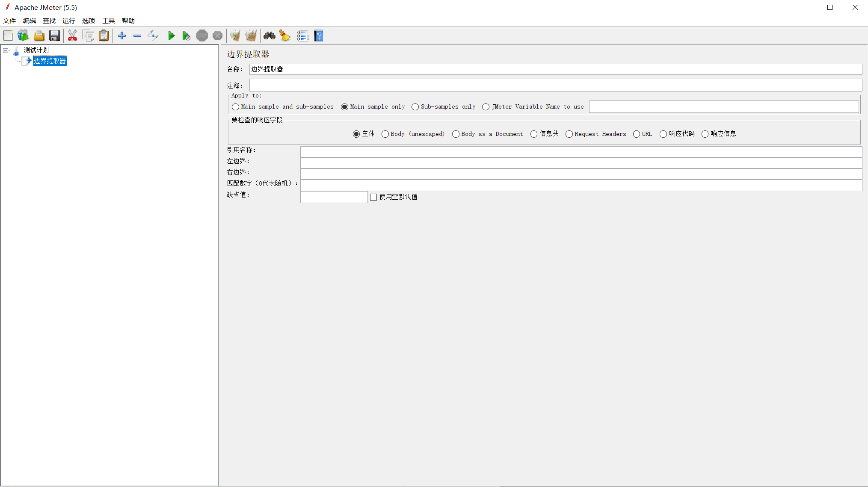Click the Search binoculars icon
Screen dimensions: 868x487
click(269, 36)
